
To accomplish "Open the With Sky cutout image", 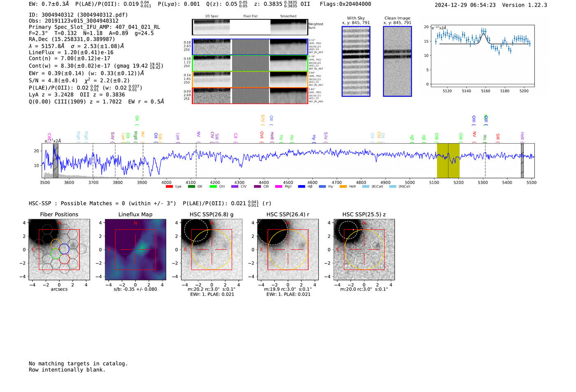I will [356, 61].
